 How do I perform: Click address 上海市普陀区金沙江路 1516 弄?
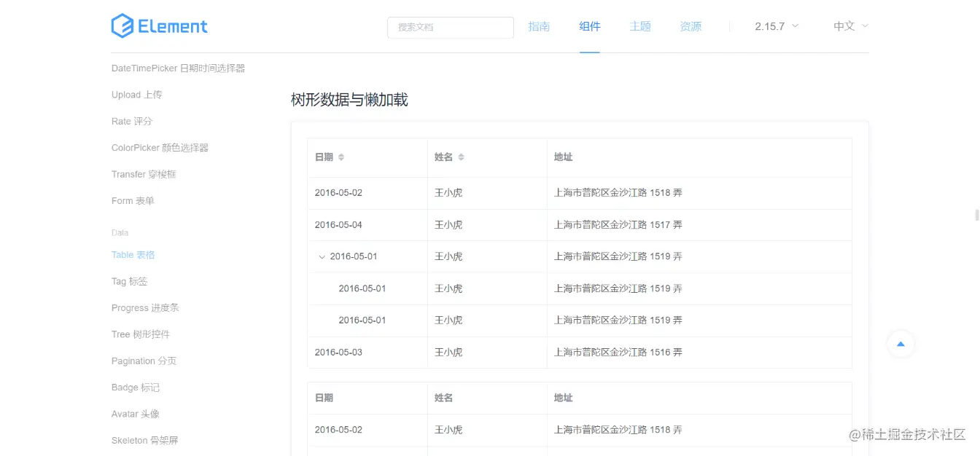point(618,353)
